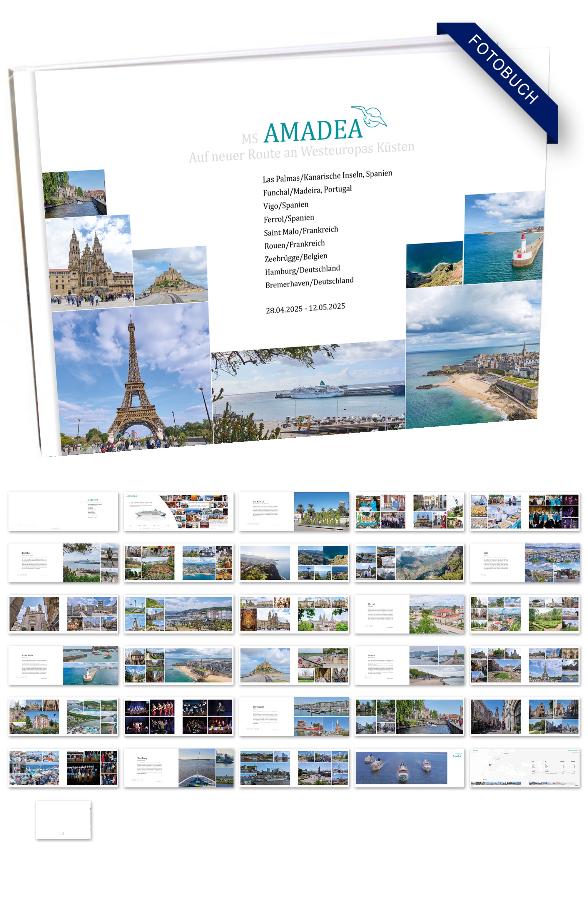
Task: Open the spread showing a small Eiffel Tower photo
Action: click(x=524, y=665)
